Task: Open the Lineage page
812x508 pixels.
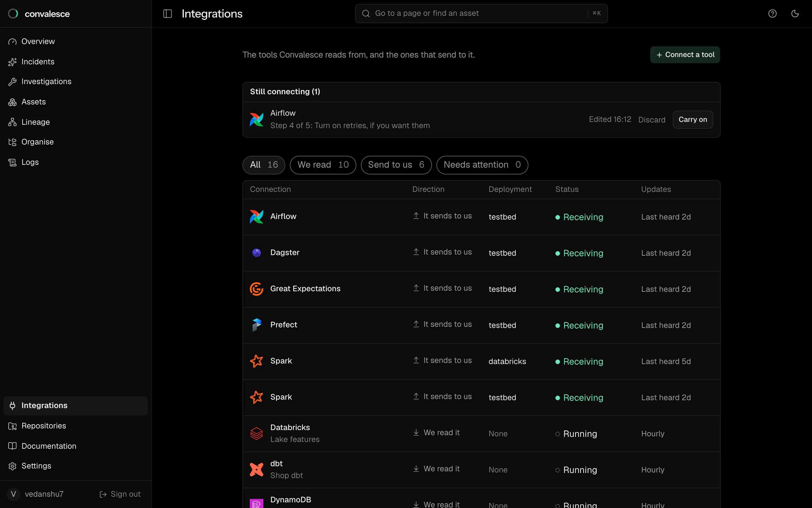Action: point(76,122)
